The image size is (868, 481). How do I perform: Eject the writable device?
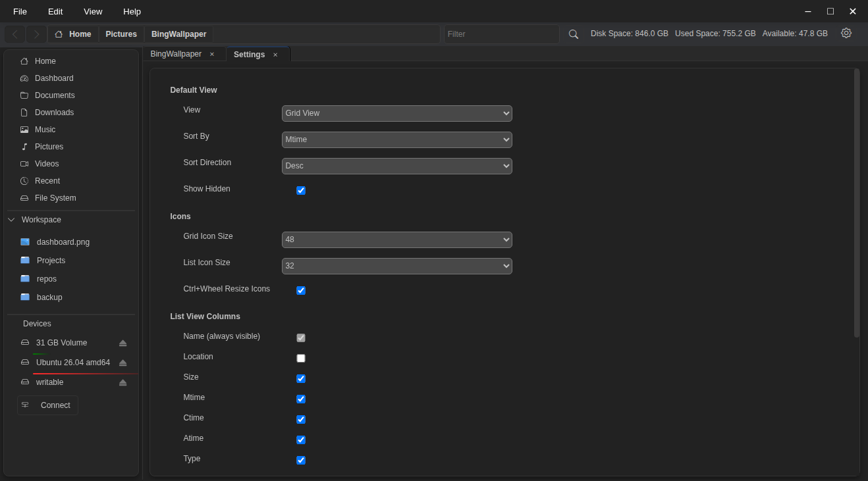coord(122,382)
